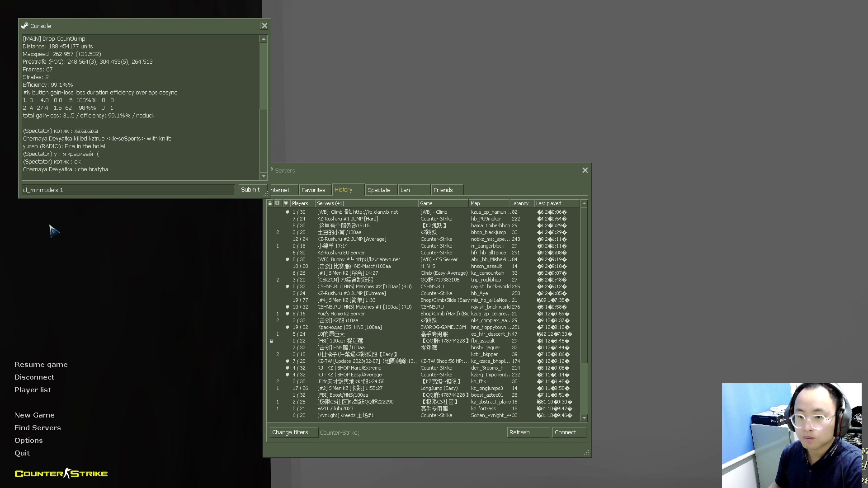Select [#1] SiMen KZ server row
868x488 pixels.
[424, 273]
